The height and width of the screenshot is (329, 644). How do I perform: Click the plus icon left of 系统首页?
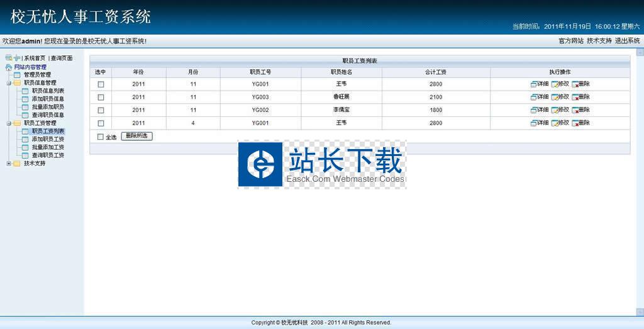point(17,58)
